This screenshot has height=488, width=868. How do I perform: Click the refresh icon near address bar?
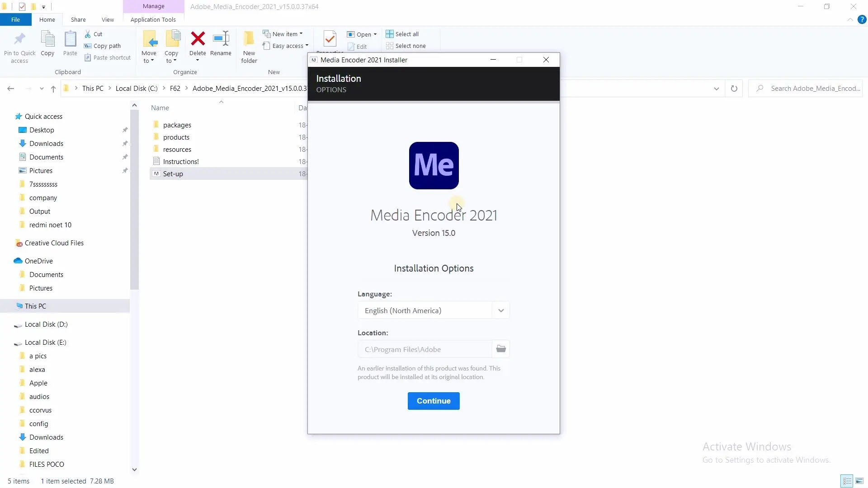[x=734, y=89]
